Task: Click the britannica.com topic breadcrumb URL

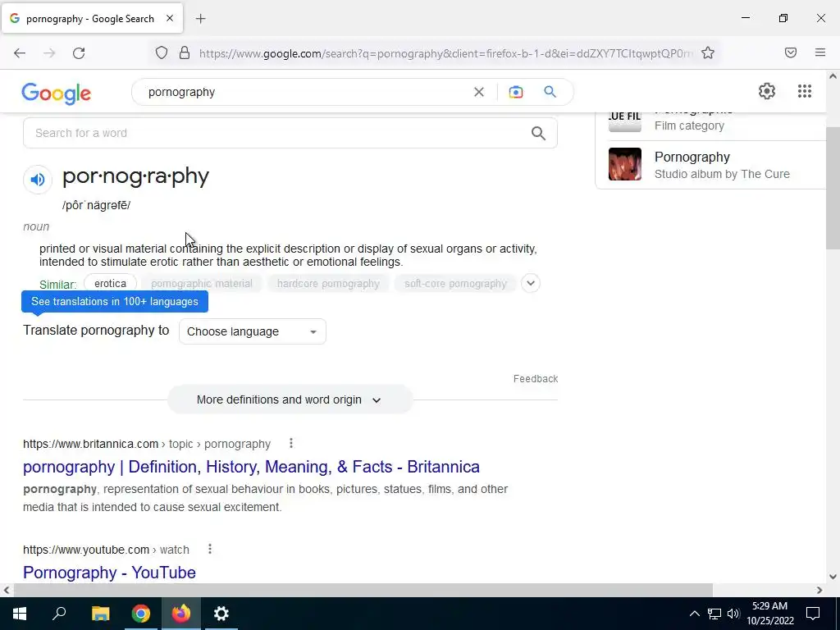Action: [x=147, y=444]
